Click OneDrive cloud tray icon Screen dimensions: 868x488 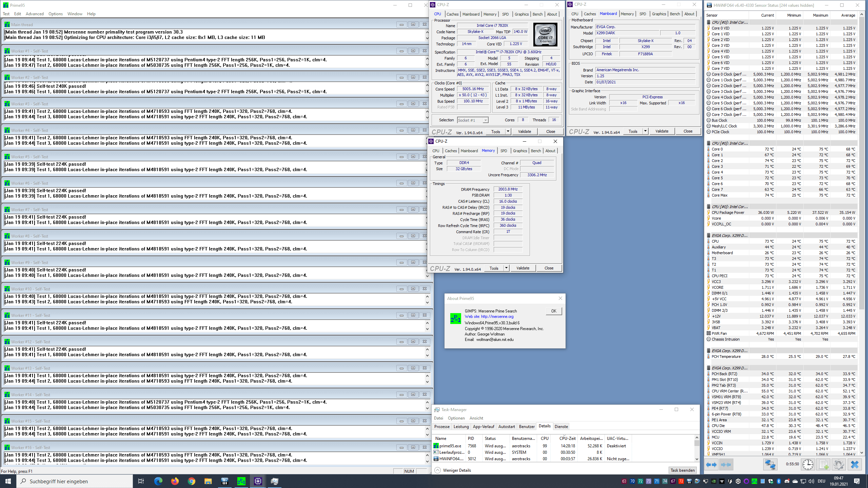(x=795, y=481)
